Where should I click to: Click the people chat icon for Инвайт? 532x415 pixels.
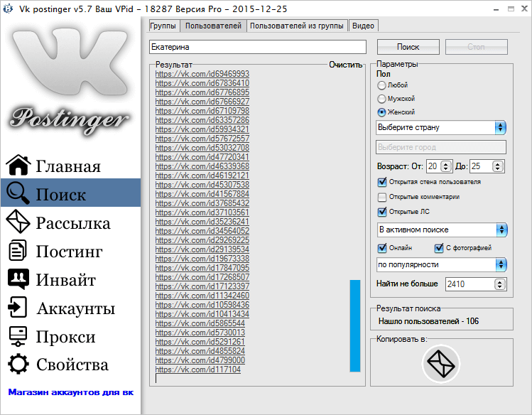(x=18, y=279)
